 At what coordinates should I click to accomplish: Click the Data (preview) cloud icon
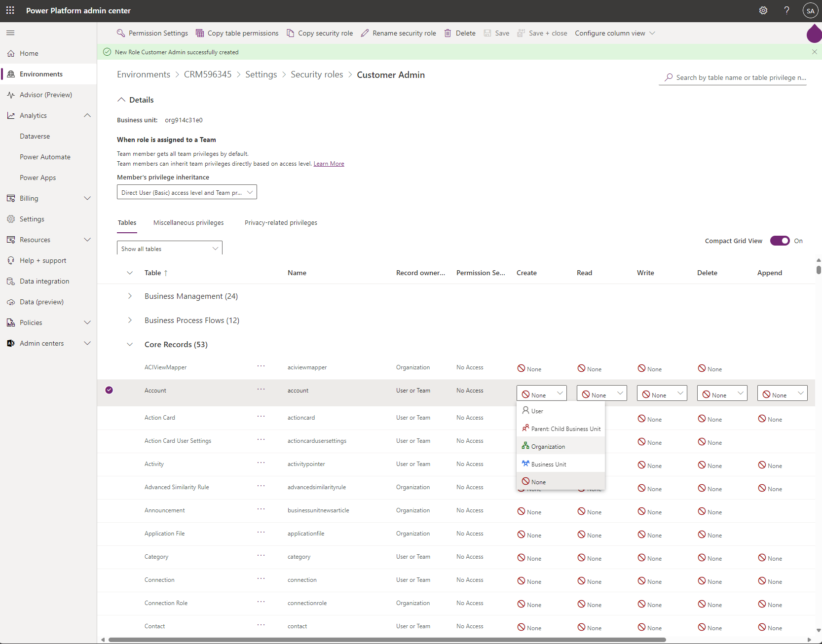tap(11, 302)
